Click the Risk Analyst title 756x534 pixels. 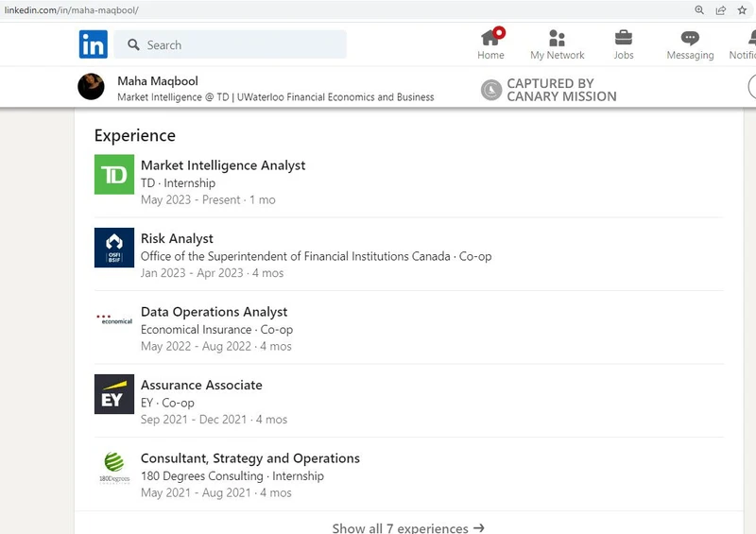pos(177,239)
